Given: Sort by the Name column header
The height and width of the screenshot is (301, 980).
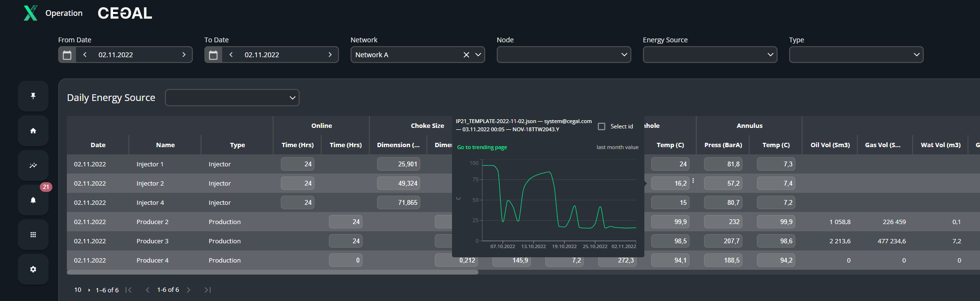Looking at the screenshot, I should tap(165, 145).
